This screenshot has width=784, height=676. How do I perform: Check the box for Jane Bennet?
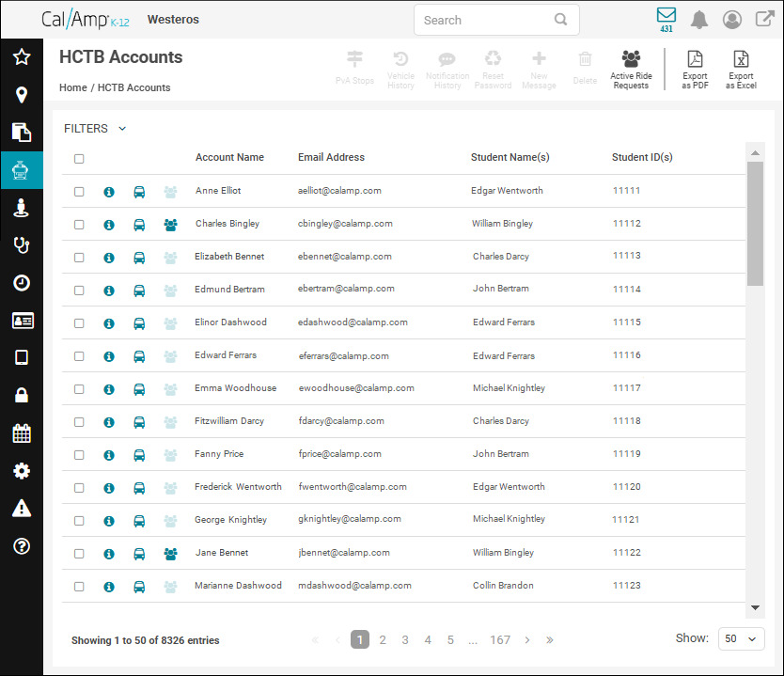click(79, 554)
